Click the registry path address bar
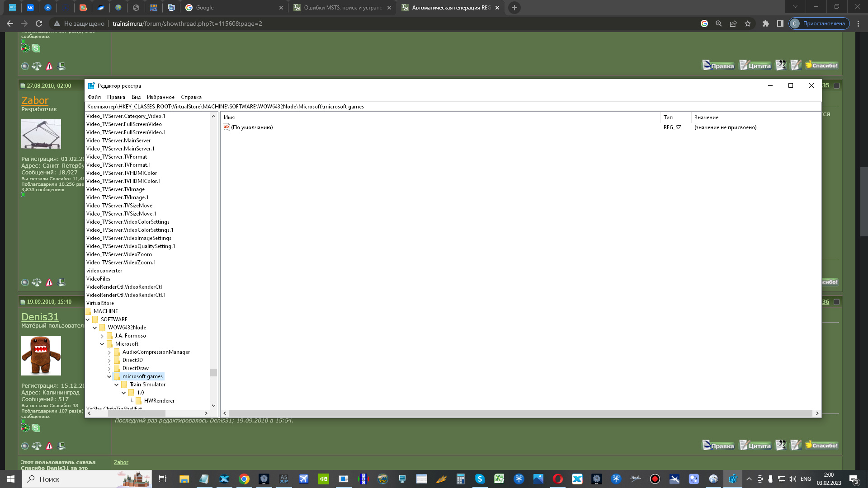The image size is (868, 488). 453,107
